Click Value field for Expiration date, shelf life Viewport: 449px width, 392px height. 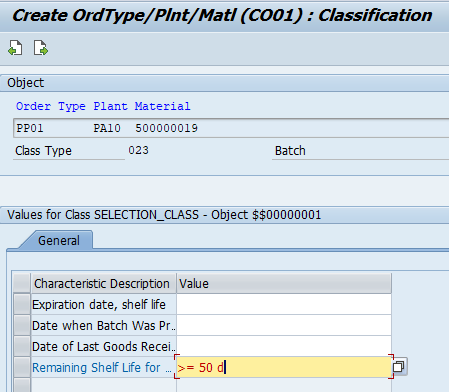click(284, 304)
